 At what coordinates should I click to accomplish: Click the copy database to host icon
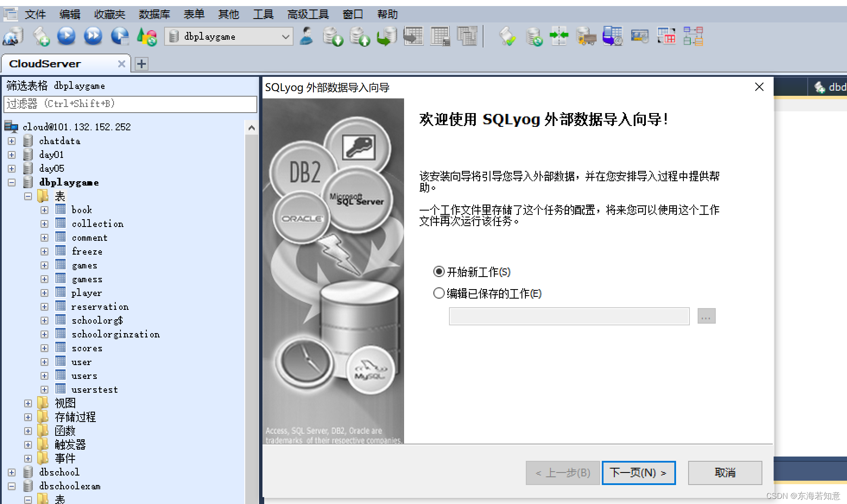(387, 36)
